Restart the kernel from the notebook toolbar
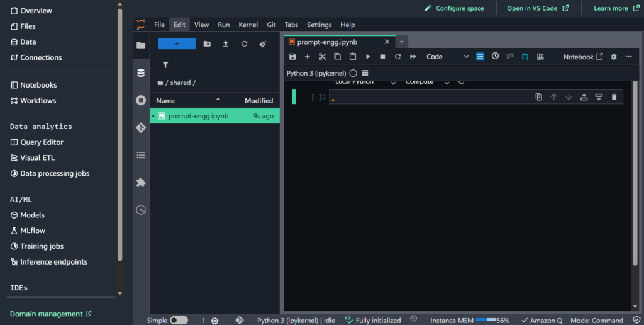The image size is (644, 325). [x=397, y=57]
